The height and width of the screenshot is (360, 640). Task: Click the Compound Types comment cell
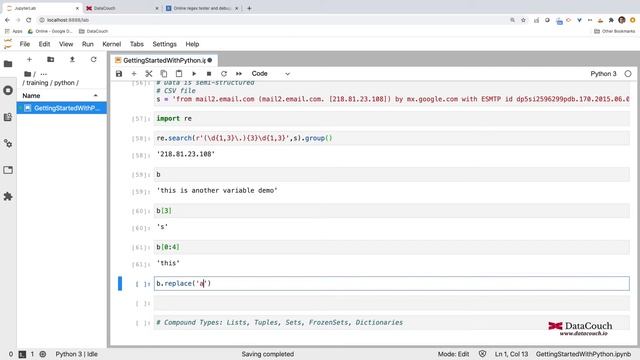[391, 323]
